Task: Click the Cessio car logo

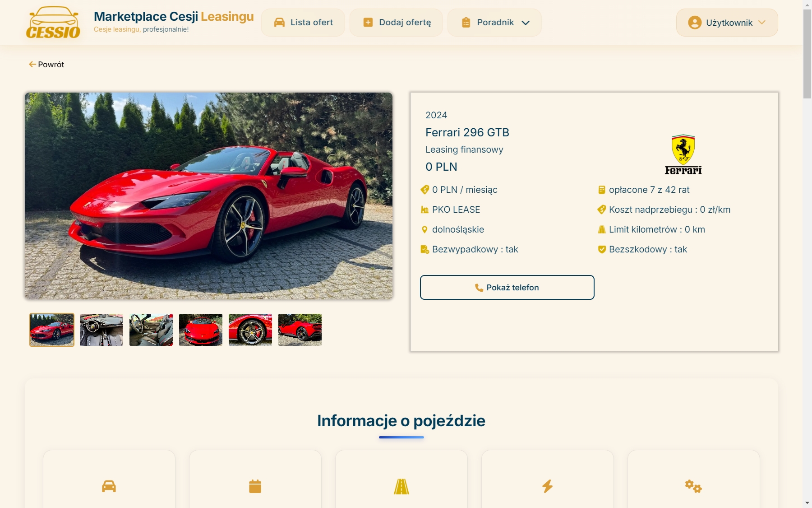Action: [x=53, y=22]
